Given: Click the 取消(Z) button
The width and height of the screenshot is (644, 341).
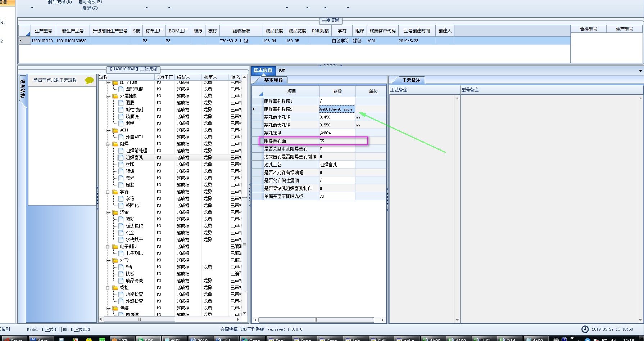Looking at the screenshot, I should click(x=90, y=8).
